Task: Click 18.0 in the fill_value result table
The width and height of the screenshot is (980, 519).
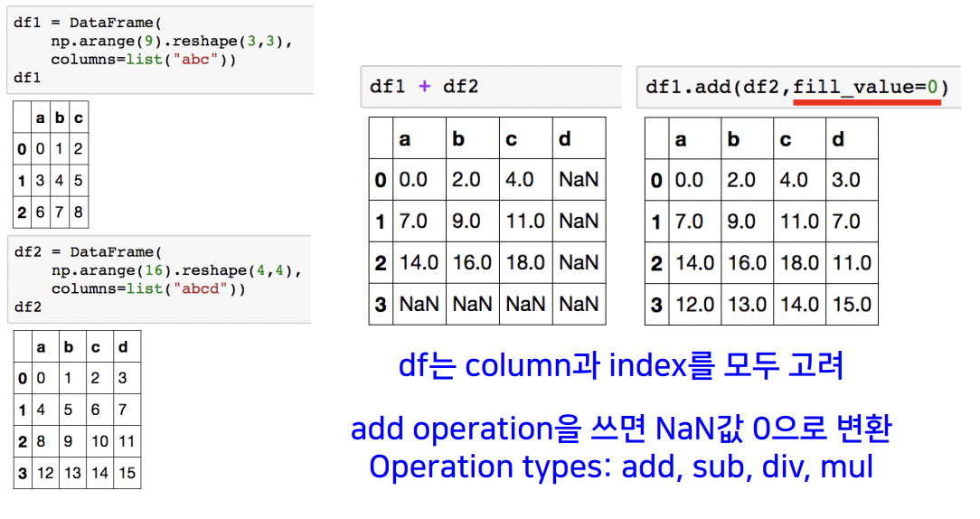Action: (x=800, y=262)
